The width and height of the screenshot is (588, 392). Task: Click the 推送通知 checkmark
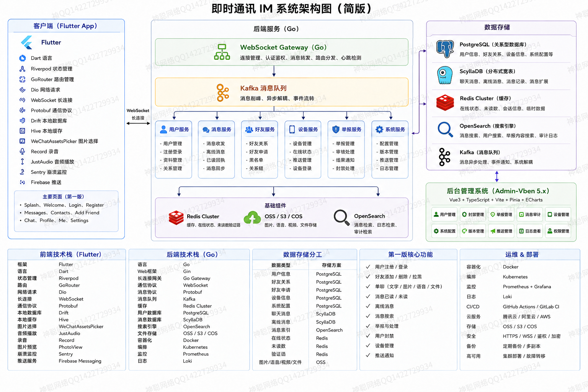coord(368,355)
